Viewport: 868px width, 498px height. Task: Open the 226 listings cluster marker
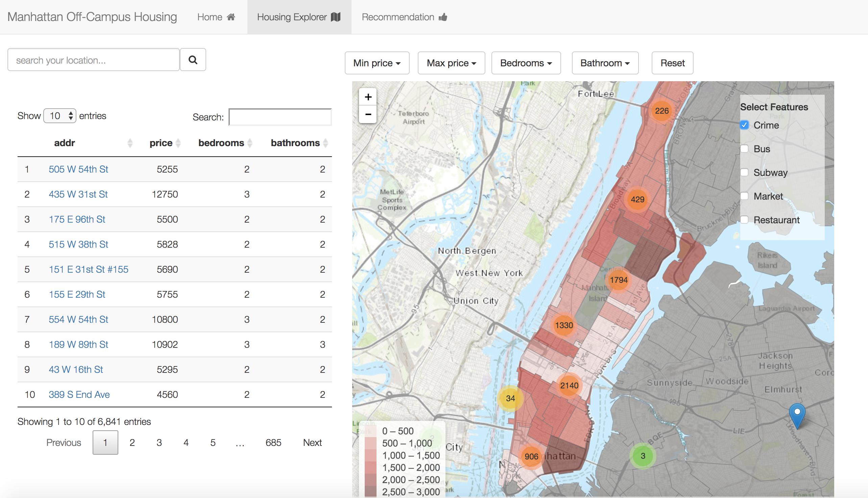[661, 111]
